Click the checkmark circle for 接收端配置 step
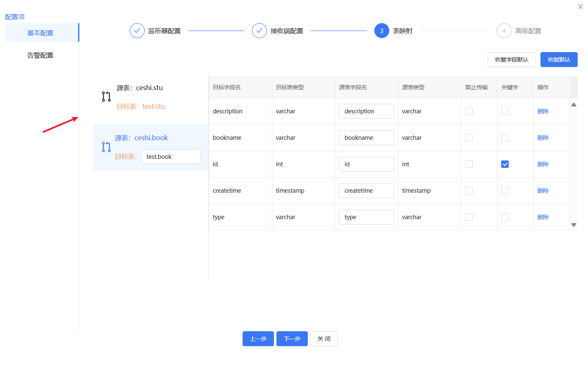Screen dimensions: 588x385 coord(259,31)
